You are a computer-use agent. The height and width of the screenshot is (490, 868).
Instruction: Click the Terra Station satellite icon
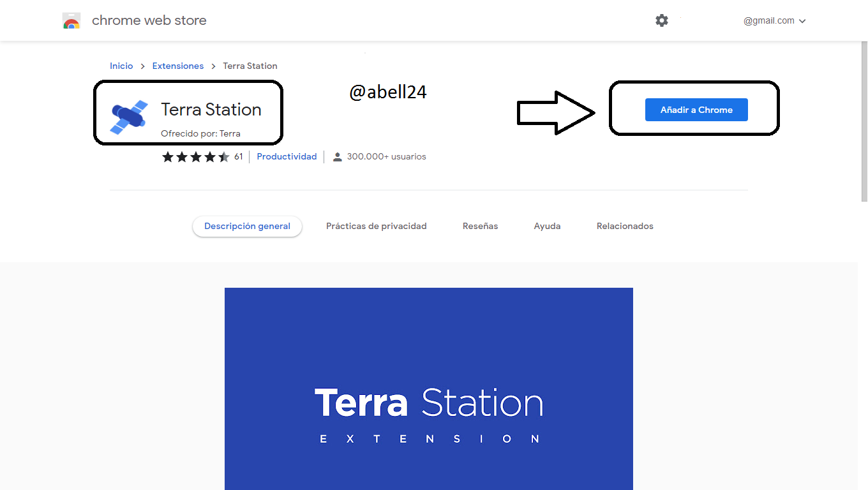(130, 117)
